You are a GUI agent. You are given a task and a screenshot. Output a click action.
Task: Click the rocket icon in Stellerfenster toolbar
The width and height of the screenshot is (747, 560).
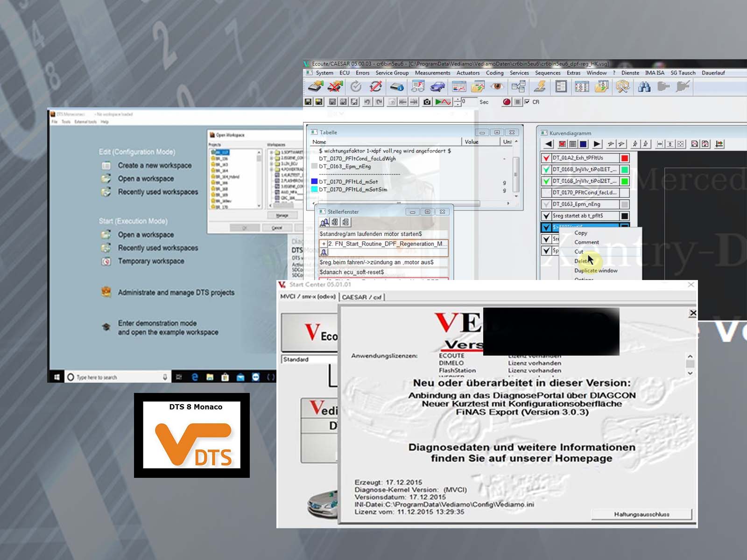[x=324, y=223]
